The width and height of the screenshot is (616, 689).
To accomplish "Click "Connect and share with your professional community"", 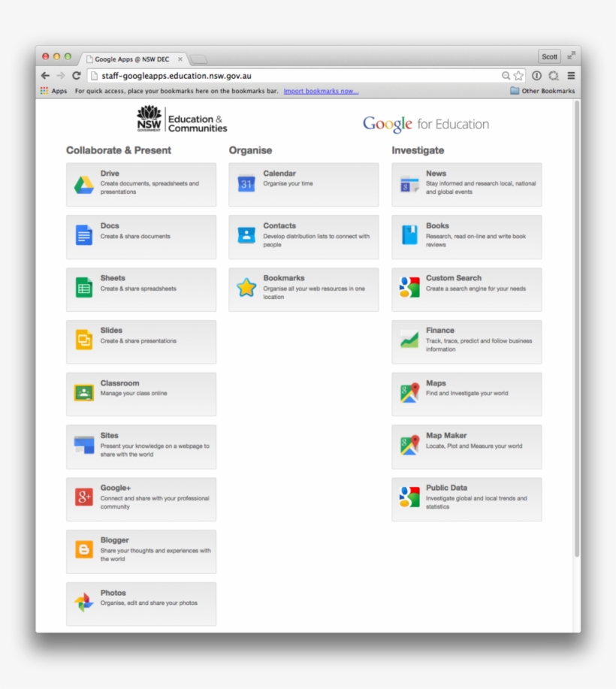I will [155, 502].
